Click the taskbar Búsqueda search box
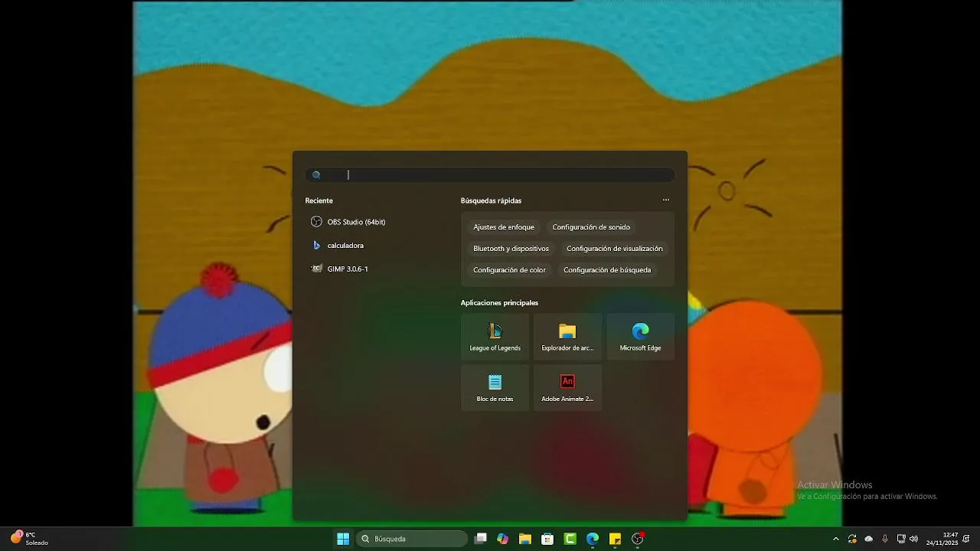The width and height of the screenshot is (980, 551). [412, 539]
